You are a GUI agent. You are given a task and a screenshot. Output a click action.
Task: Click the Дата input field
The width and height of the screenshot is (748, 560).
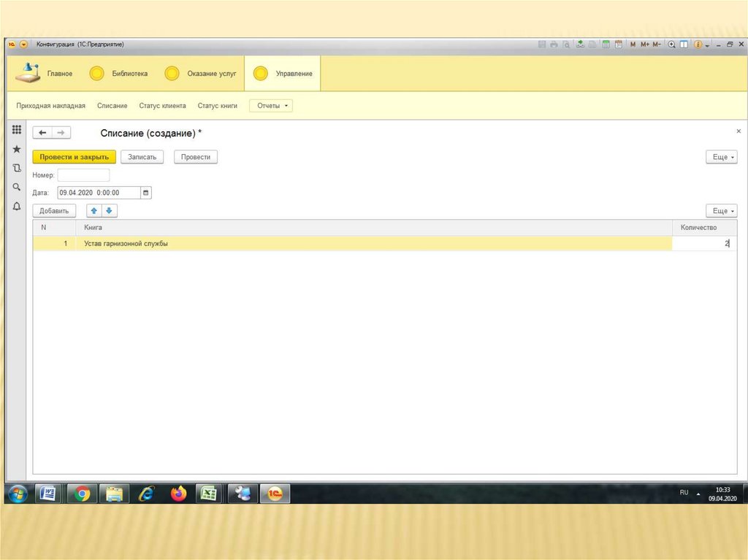pos(99,193)
